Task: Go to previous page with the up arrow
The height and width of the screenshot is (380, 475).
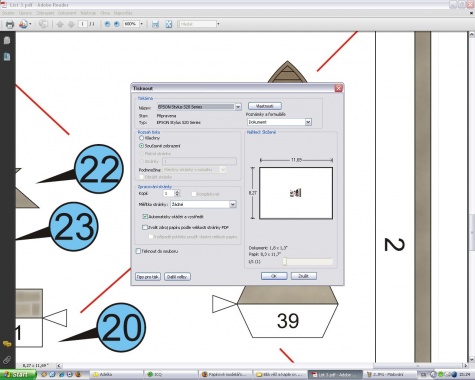Action: tap(60, 24)
